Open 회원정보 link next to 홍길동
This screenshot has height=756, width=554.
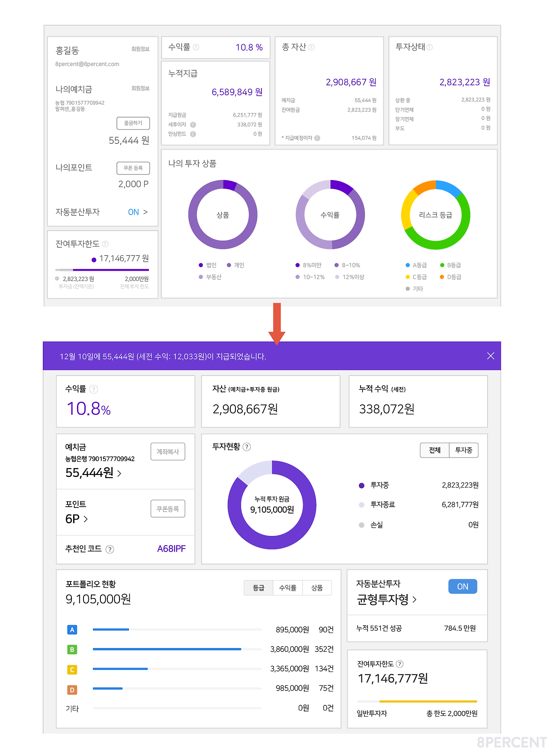141,49
